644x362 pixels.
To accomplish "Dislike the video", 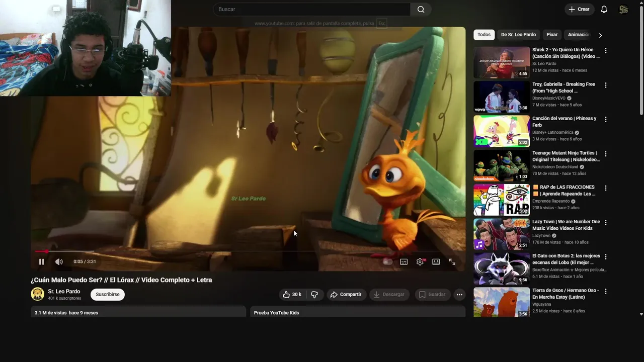I will tap(314, 295).
